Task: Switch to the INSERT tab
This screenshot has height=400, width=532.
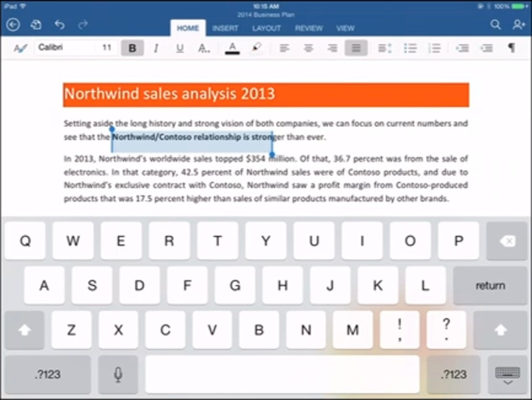Action: tap(225, 28)
